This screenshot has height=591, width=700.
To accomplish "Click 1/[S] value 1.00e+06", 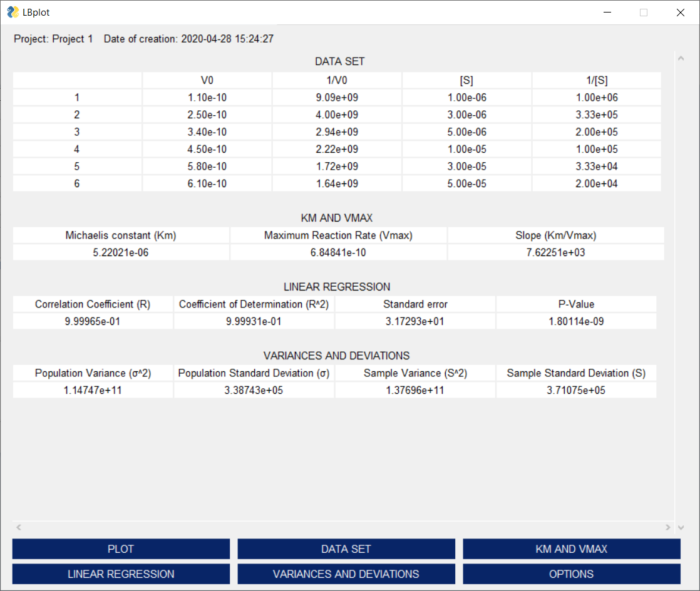I will (x=597, y=97).
